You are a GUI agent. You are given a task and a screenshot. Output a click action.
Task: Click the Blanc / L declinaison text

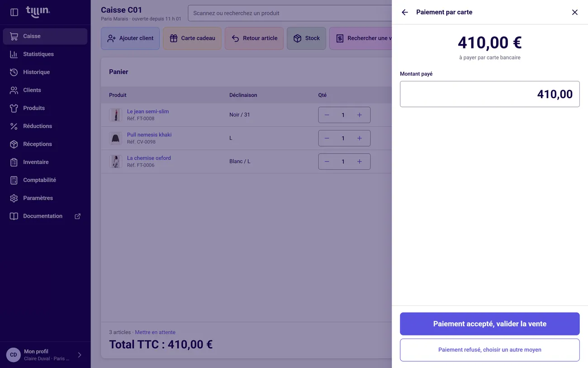tap(240, 162)
